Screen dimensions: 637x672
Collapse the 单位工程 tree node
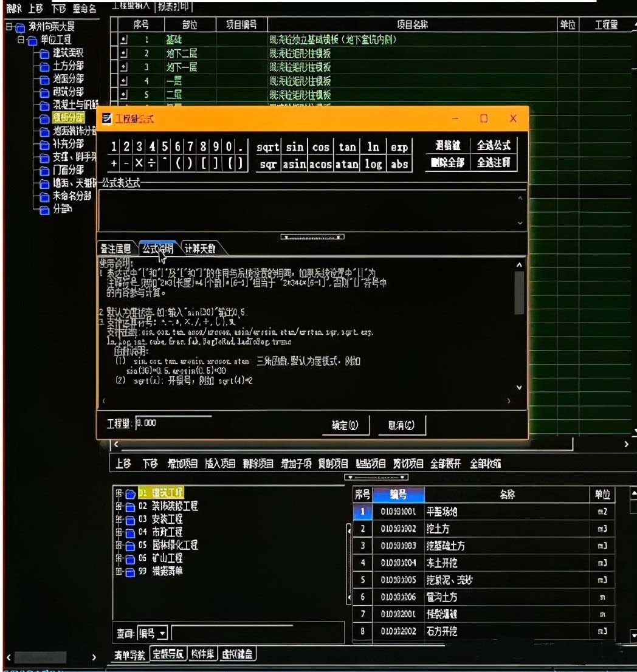(x=21, y=40)
